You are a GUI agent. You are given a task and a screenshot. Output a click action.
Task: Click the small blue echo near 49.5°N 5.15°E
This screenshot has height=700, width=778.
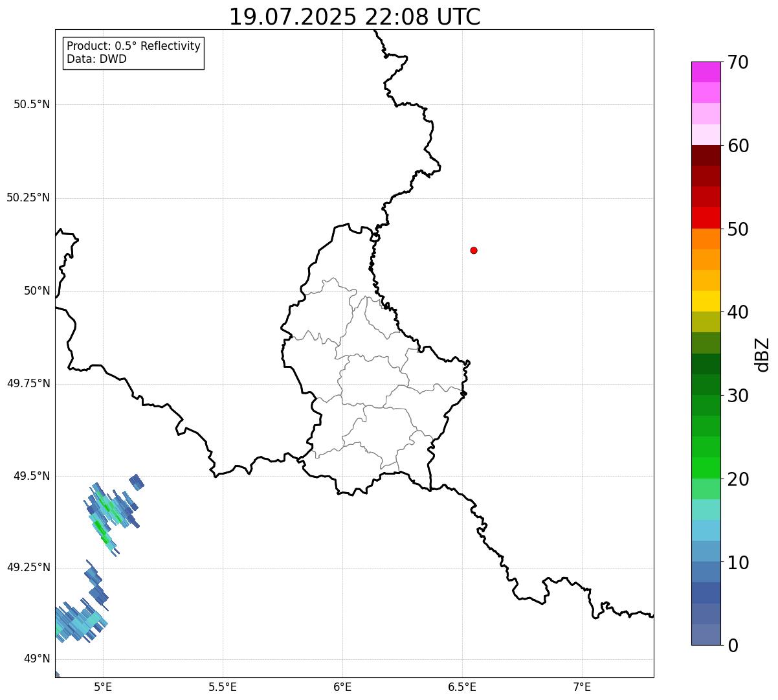click(137, 482)
